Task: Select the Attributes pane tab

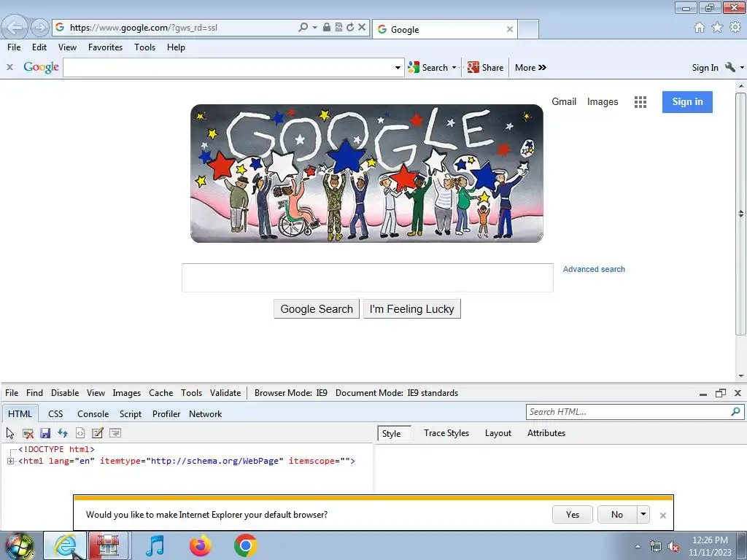Action: tap(546, 433)
